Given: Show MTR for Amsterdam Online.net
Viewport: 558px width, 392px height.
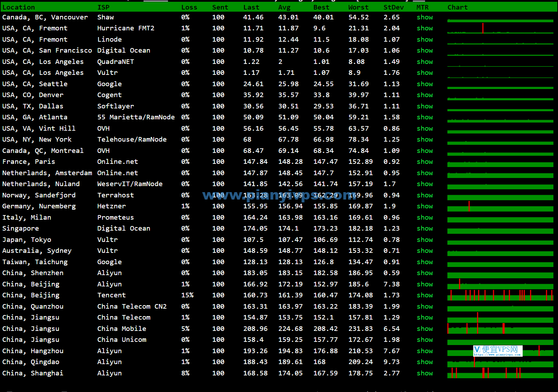Looking at the screenshot, I should [x=424, y=173].
